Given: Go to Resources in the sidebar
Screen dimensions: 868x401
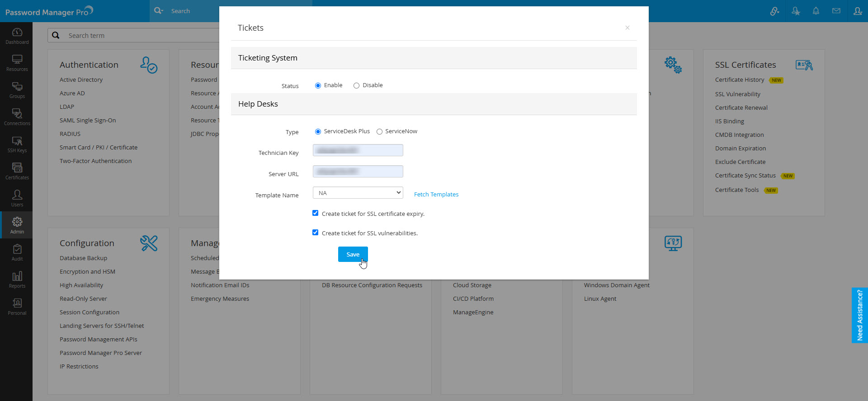Looking at the screenshot, I should (x=17, y=63).
